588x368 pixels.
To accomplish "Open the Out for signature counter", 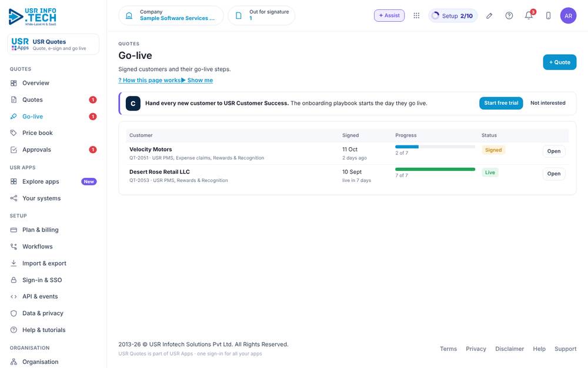I will (262, 15).
